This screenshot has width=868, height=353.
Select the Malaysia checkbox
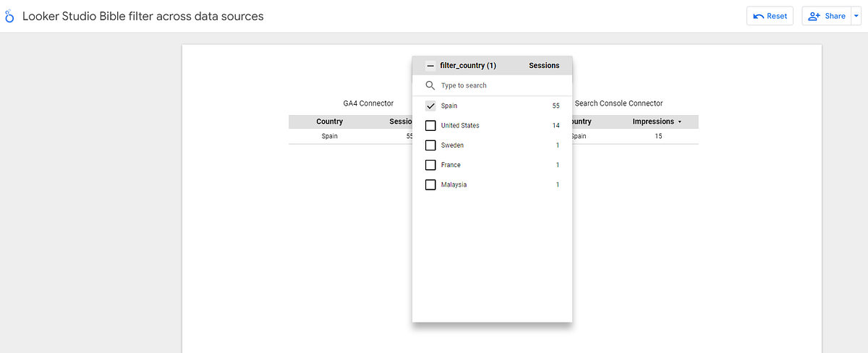(430, 184)
